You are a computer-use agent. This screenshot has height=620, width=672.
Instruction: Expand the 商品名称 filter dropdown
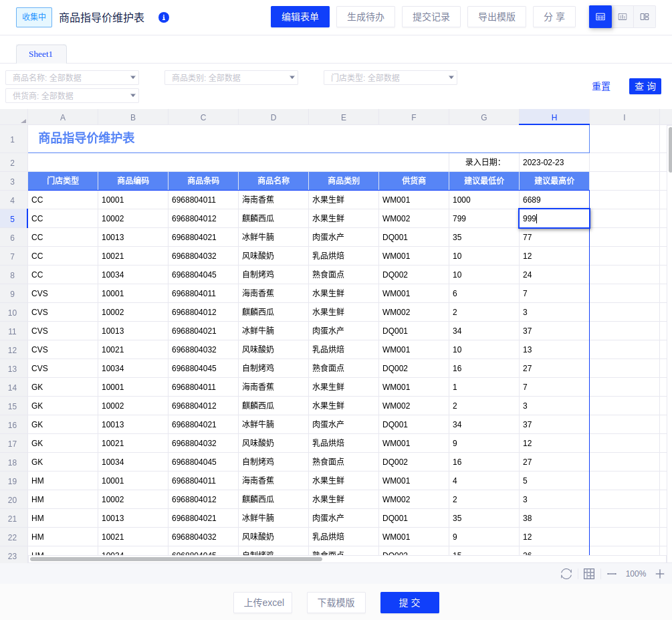[x=132, y=78]
